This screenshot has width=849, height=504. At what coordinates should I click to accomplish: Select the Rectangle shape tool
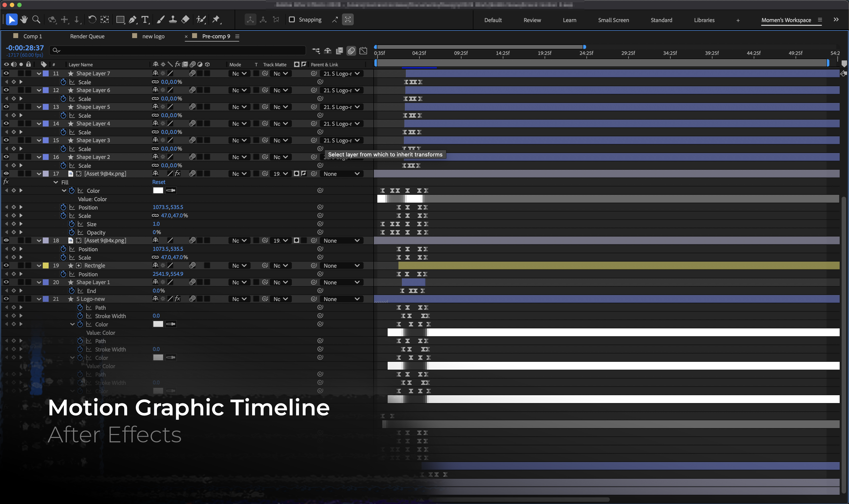pos(120,19)
